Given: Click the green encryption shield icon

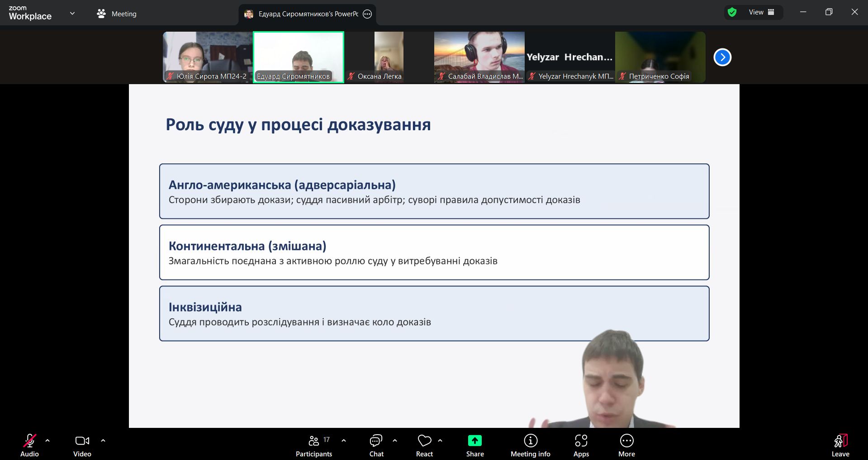Looking at the screenshot, I should tap(732, 12).
